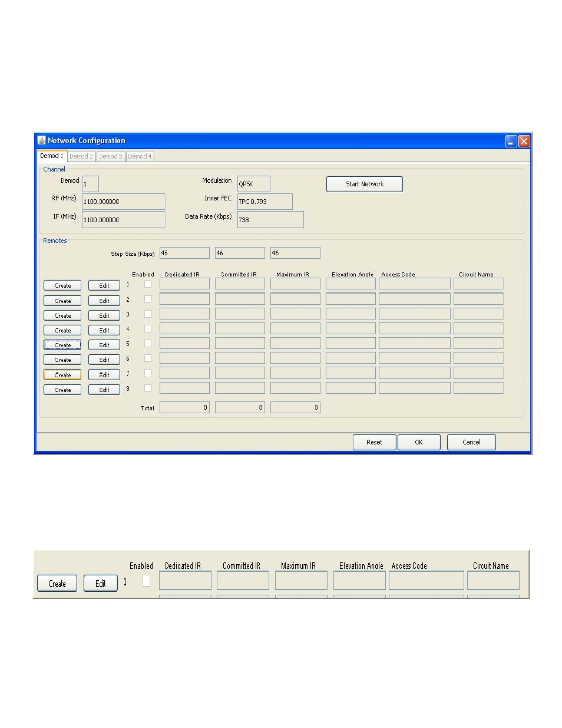Click the Committed IR step size field
Screen dimensions: 562x728
240,253
